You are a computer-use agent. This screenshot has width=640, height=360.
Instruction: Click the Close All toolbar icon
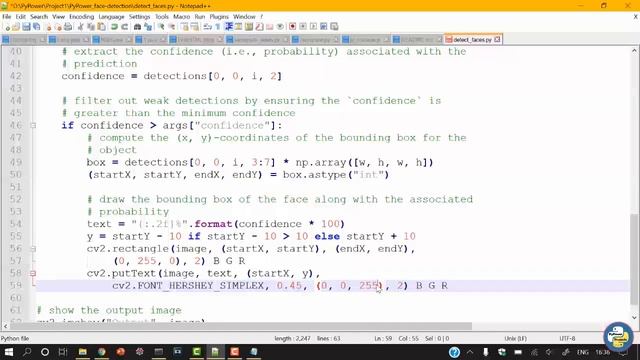tap(58, 27)
